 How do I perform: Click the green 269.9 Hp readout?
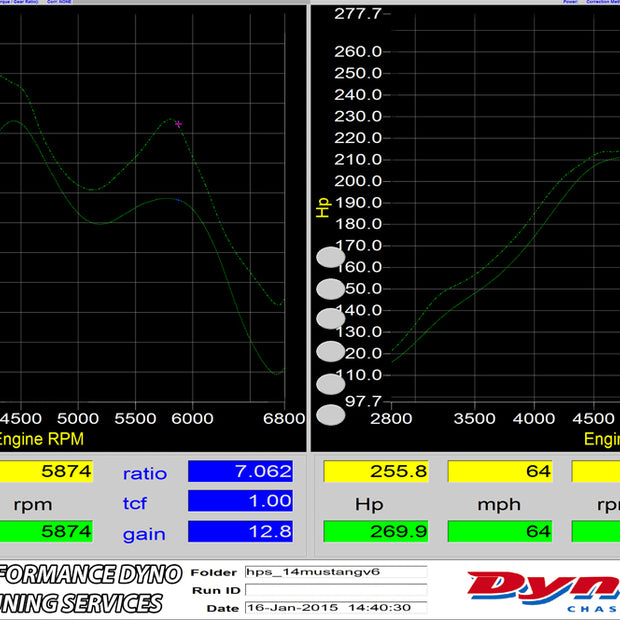(376, 531)
